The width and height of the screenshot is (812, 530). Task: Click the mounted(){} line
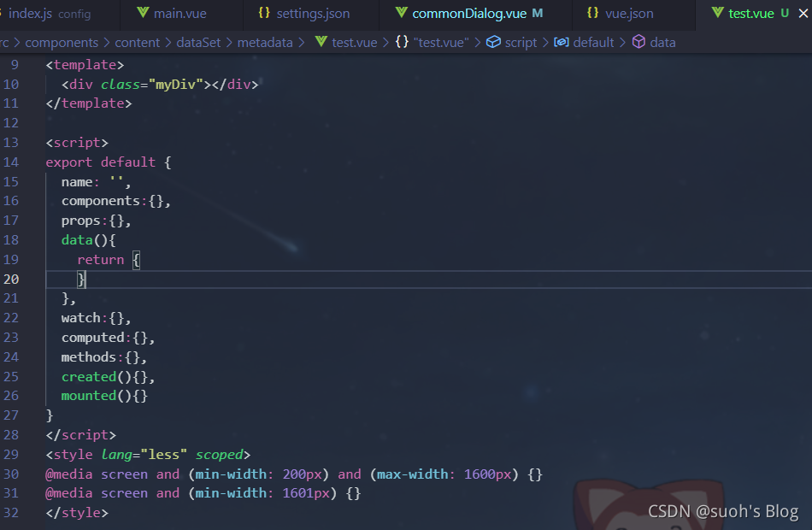104,396
